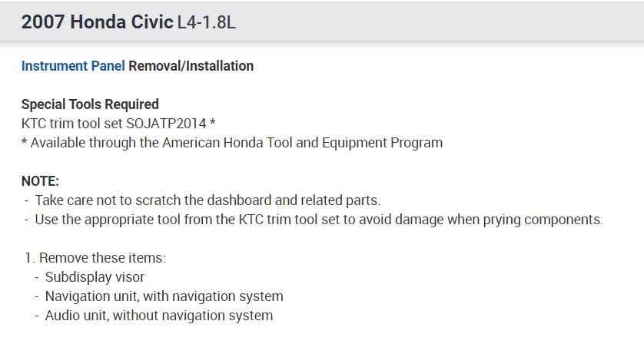Screen dimensions: 644x344
Task: Open the Instrument Panel link
Action: [x=73, y=66]
